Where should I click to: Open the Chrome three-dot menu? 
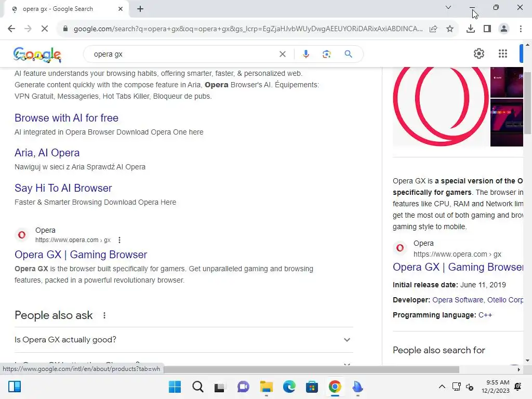tap(521, 29)
